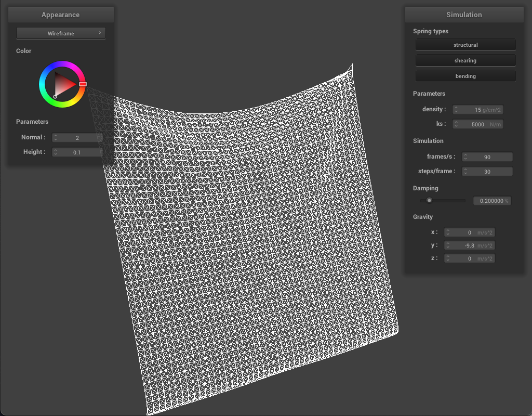Click the Gravity z stepper arrows
Viewport: 532px width, 416px height.
[448, 258]
